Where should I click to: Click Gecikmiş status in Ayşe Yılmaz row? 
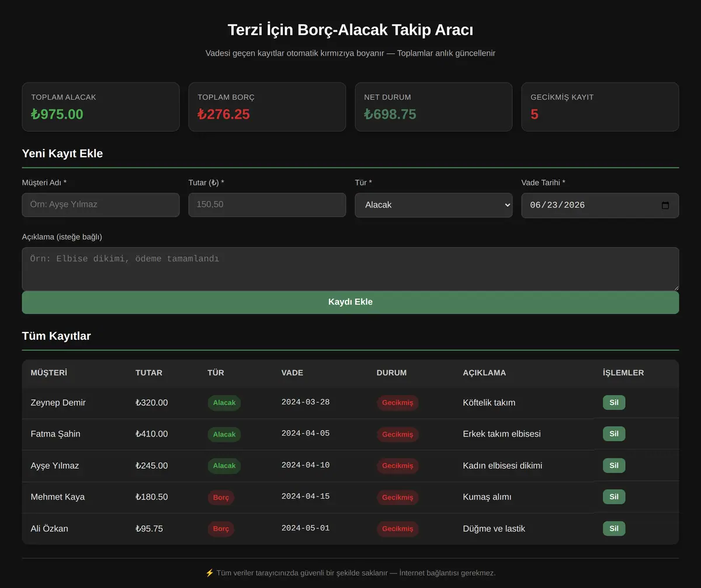tap(398, 466)
